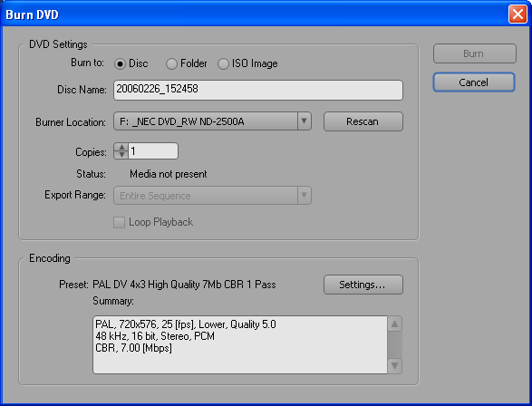Screen dimensions: 532x406
Task: Close the Burn DVD window
Action: pos(517,14)
